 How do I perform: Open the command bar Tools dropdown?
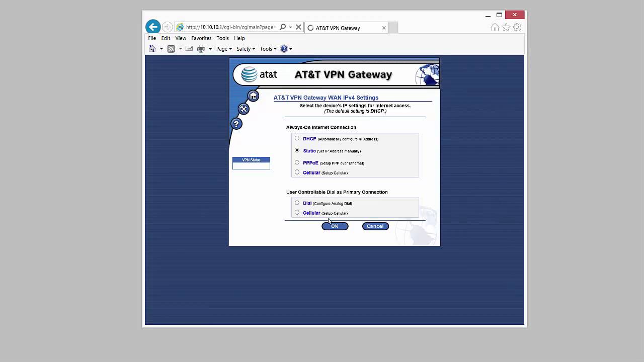268,49
